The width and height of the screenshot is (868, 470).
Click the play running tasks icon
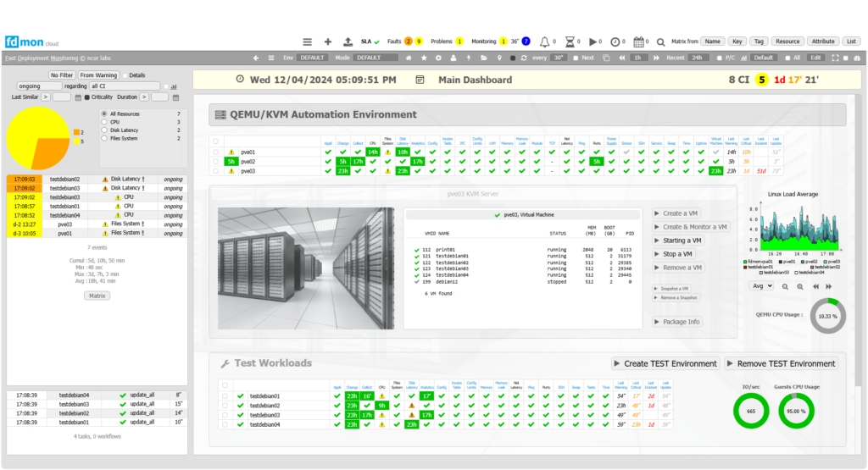click(x=593, y=41)
